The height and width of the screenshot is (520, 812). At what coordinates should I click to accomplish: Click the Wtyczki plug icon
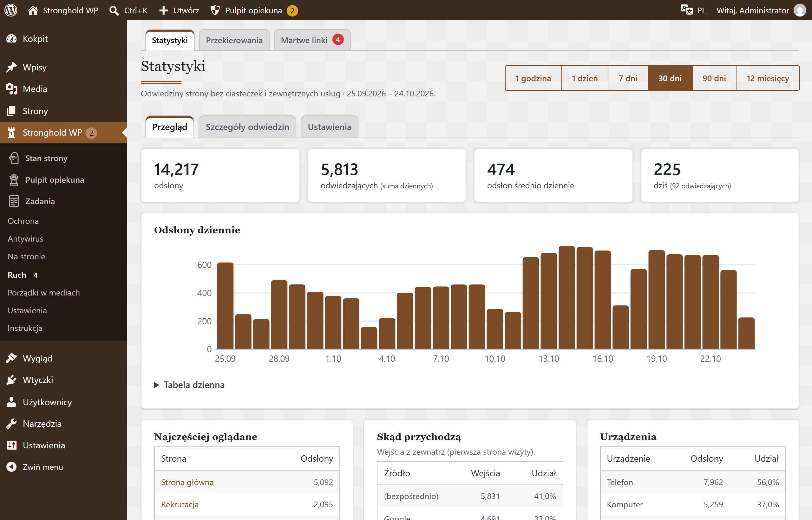11,380
